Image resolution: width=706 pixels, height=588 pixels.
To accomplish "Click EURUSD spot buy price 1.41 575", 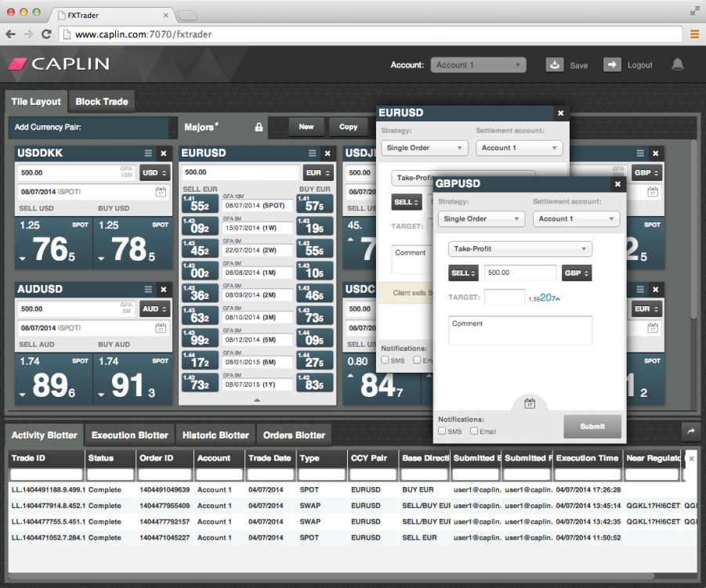I will 315,204.
